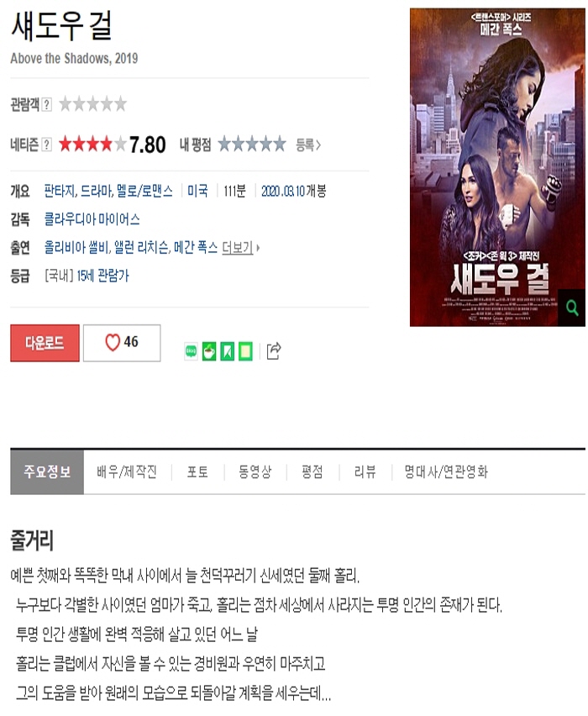
Task: Open 등록 to submit my rating
Action: [308, 145]
